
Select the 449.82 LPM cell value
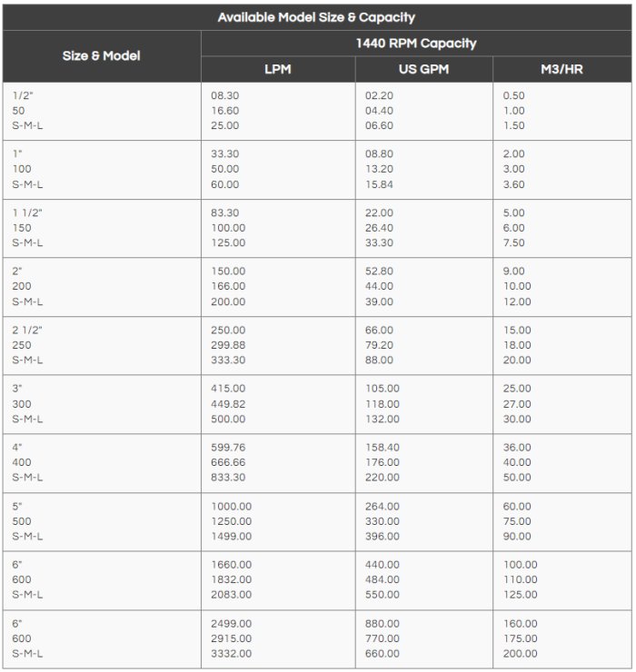[x=228, y=404]
